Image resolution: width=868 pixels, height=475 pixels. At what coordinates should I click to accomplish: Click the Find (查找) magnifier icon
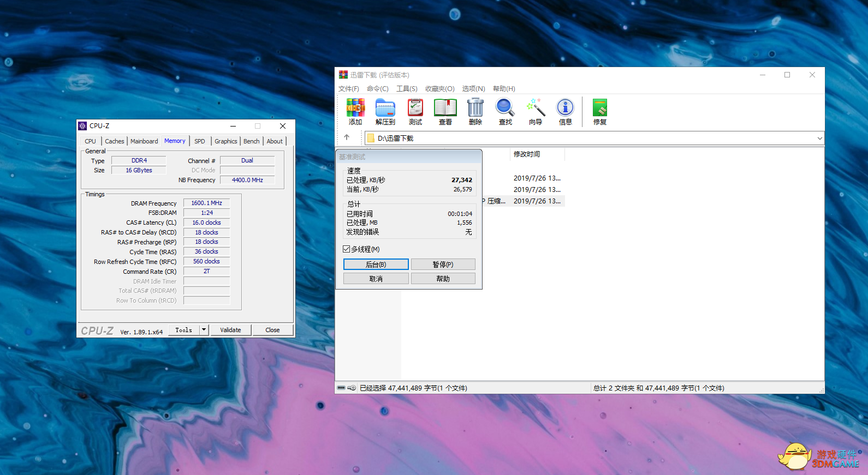click(x=506, y=112)
